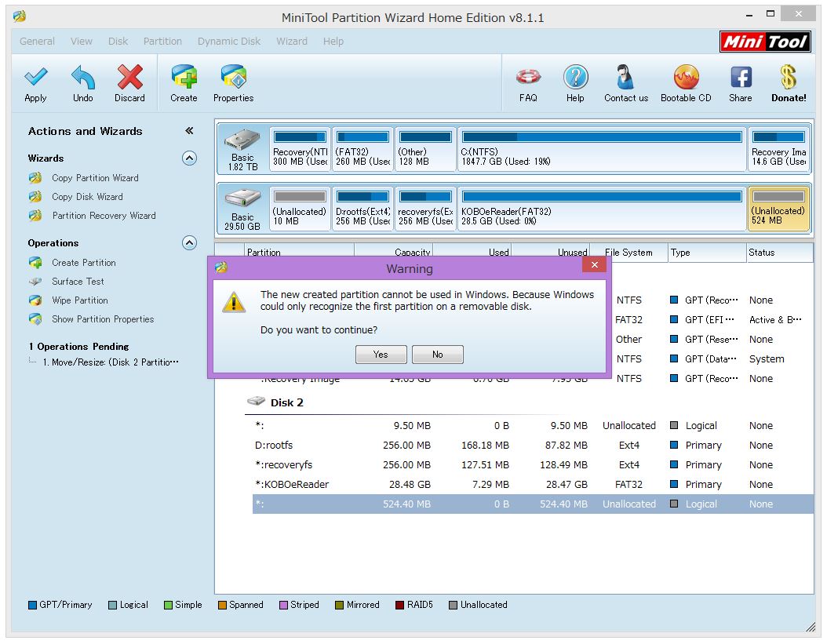Viewport: 827px width, 644px height.
Task: Click Yes in the Warning dialog
Action: coord(381,355)
